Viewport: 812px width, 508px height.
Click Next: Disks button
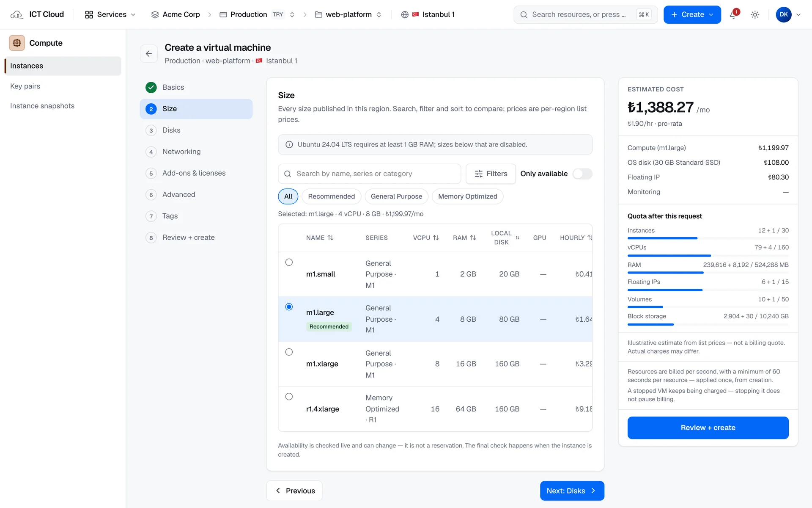[572, 491]
